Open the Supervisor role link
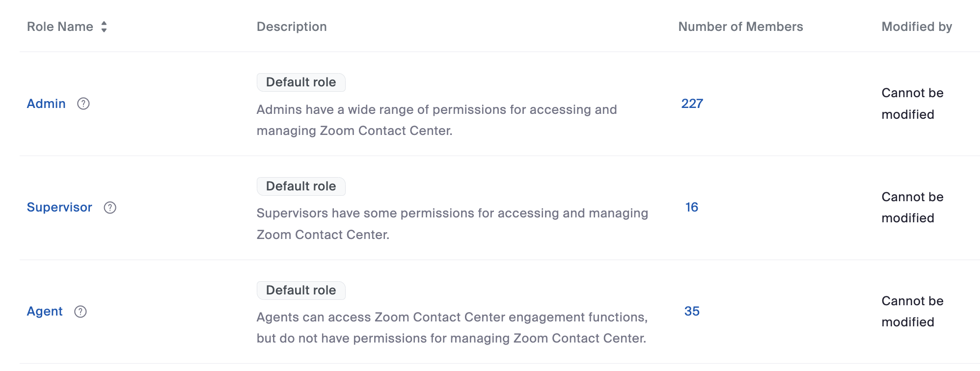The width and height of the screenshot is (980, 371). click(x=60, y=207)
